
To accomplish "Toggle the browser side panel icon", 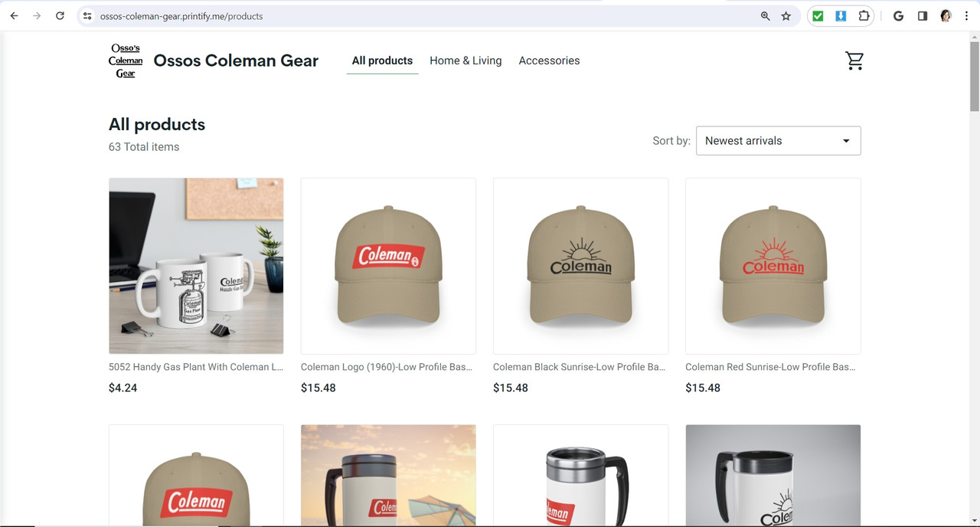I will [x=923, y=16].
